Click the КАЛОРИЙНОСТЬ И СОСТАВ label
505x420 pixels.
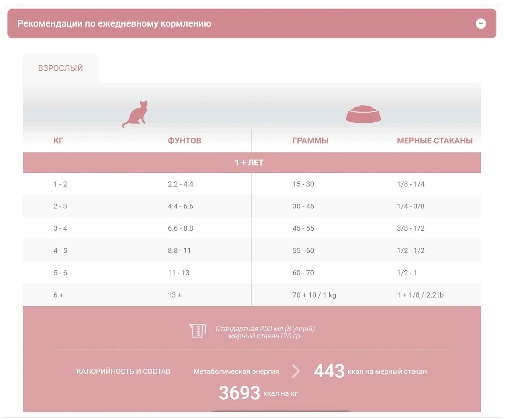point(123,371)
